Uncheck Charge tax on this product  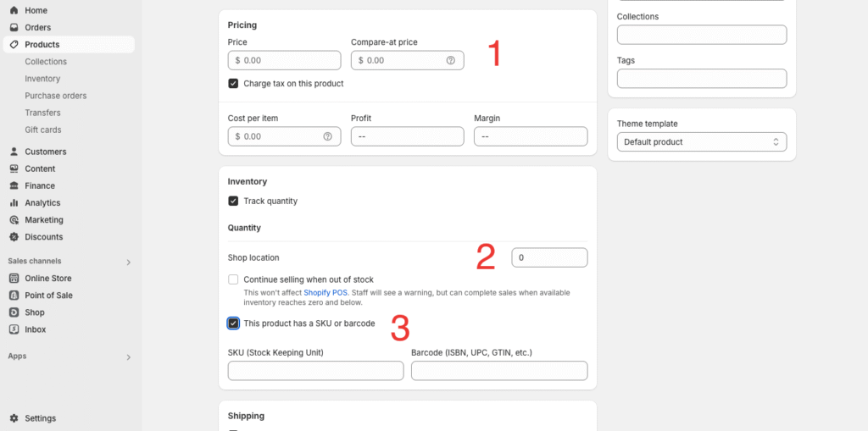coord(233,84)
